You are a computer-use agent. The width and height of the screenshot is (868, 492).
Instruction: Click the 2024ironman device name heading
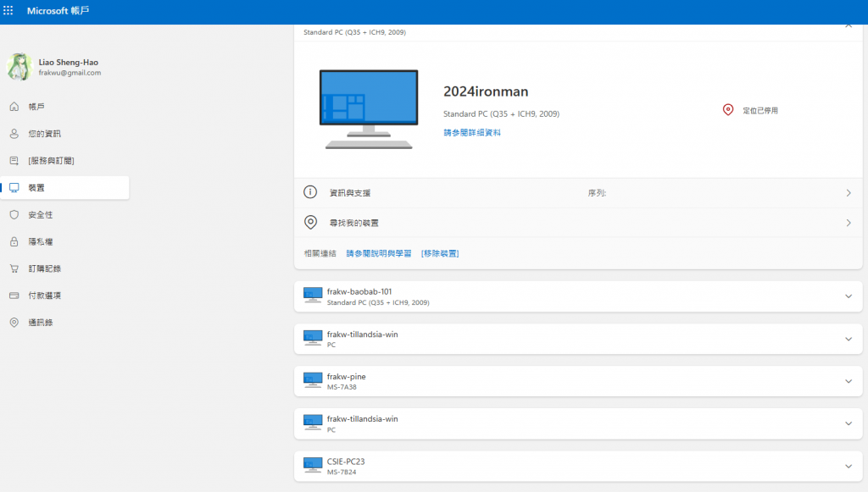click(x=486, y=91)
